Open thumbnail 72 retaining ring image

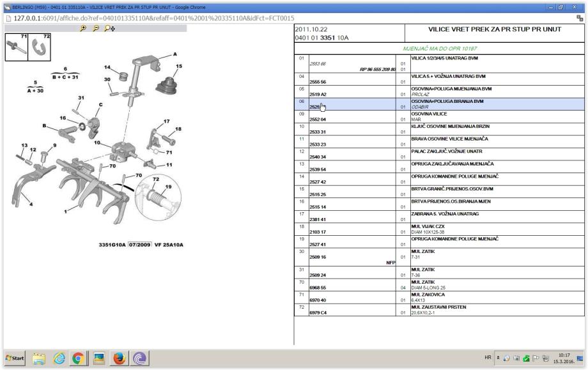point(39,47)
